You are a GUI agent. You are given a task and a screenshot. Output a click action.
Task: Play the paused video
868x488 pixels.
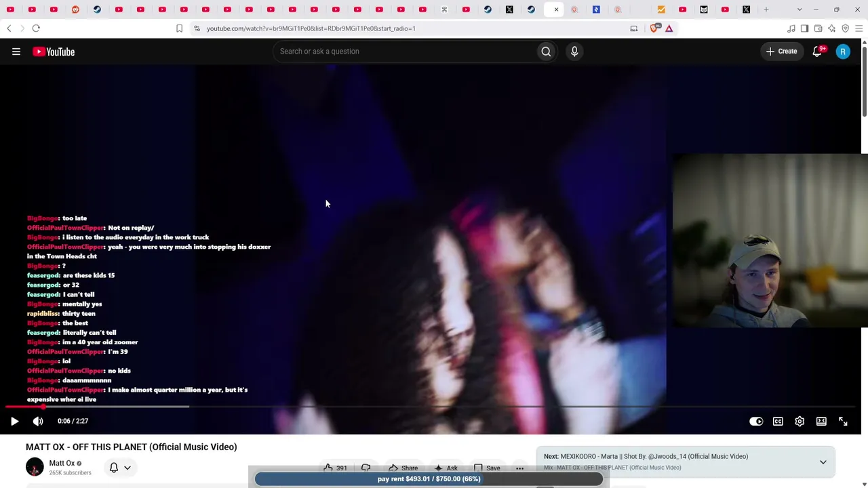tap(14, 422)
